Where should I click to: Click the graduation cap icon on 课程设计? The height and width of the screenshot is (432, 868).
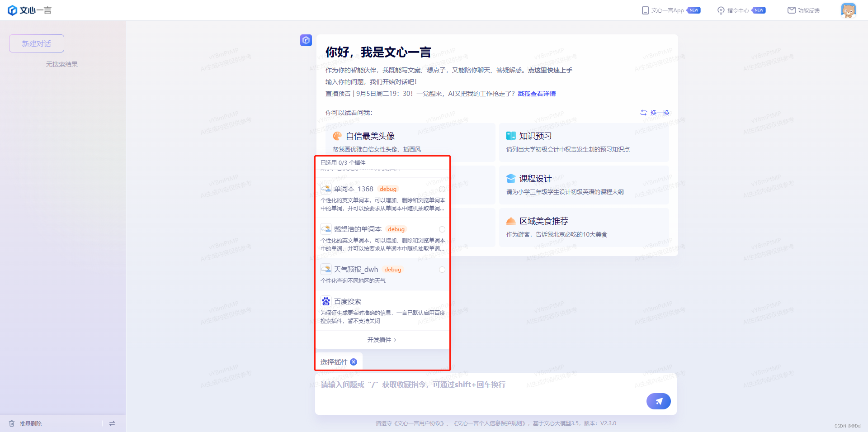pos(511,178)
